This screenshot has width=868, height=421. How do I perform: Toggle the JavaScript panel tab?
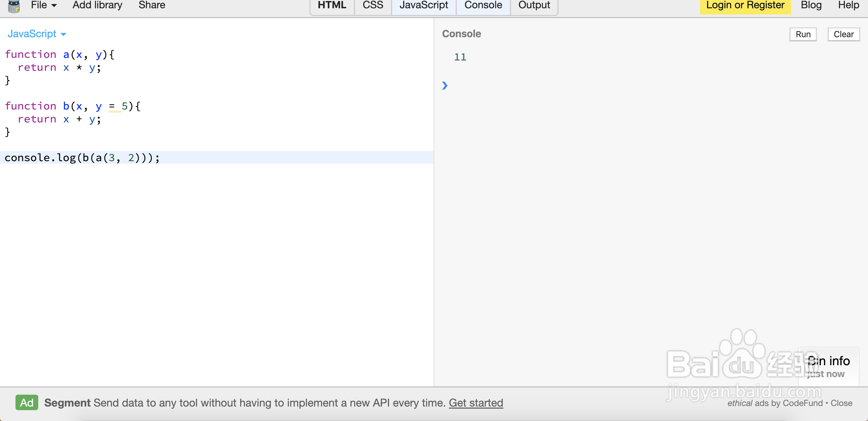click(424, 5)
